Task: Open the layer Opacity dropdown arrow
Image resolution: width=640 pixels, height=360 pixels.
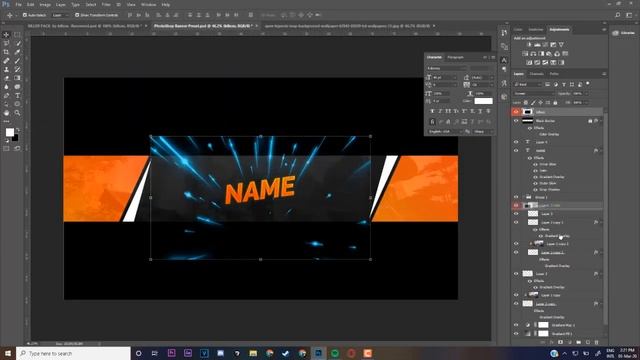Action: coord(587,93)
